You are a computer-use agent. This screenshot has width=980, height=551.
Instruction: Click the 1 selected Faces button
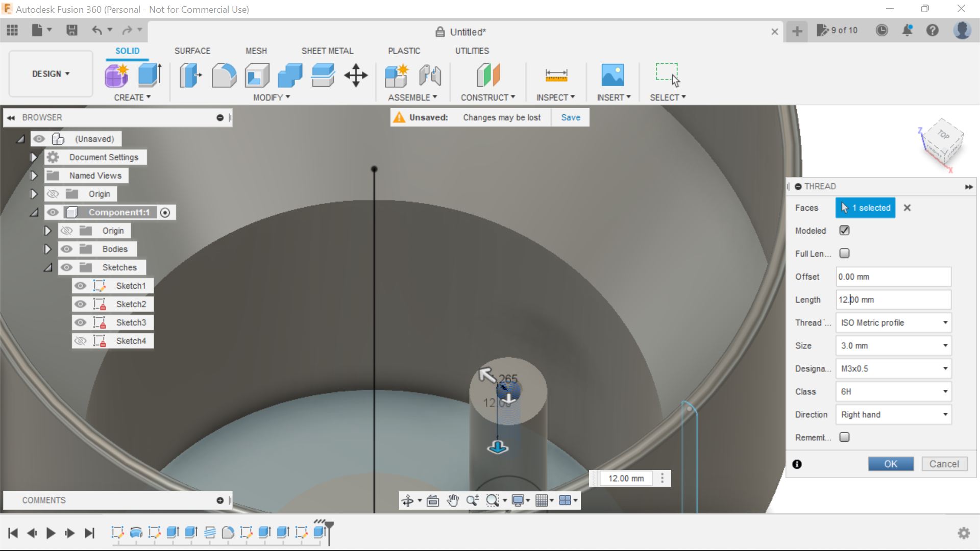pyautogui.click(x=865, y=208)
